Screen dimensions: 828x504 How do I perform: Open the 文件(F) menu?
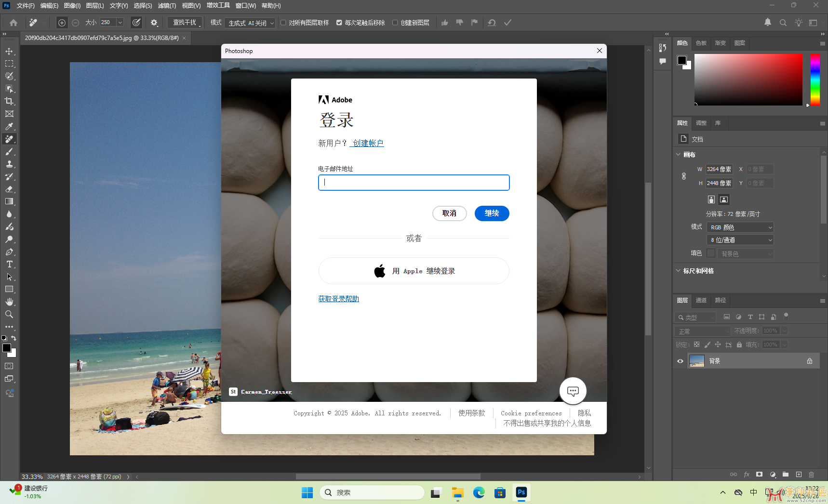point(26,6)
